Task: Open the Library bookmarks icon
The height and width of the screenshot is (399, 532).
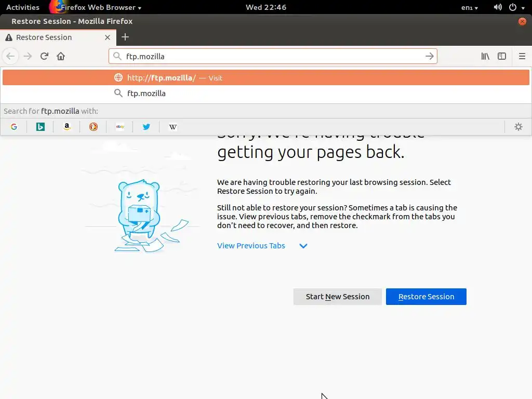Action: (x=485, y=56)
